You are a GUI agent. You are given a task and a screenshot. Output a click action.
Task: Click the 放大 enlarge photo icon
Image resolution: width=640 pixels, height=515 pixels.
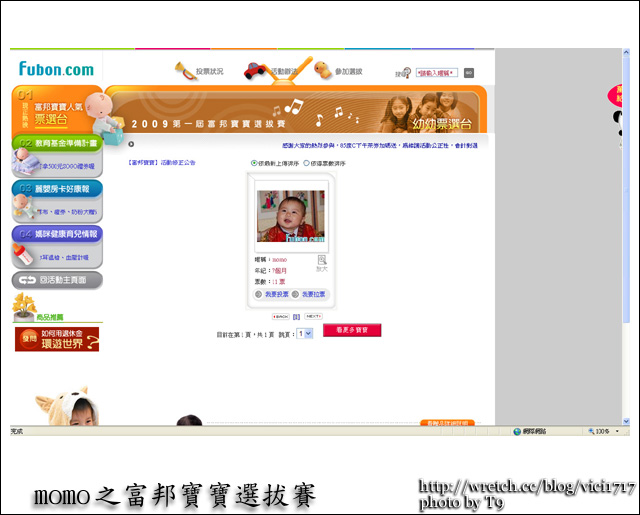click(x=322, y=263)
